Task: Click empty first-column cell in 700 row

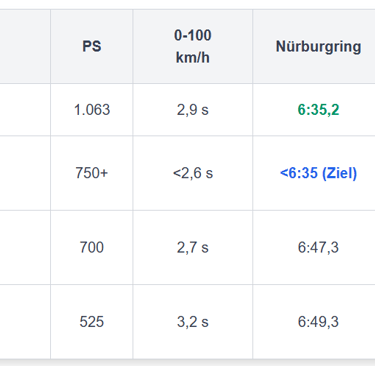Action: pos(25,247)
